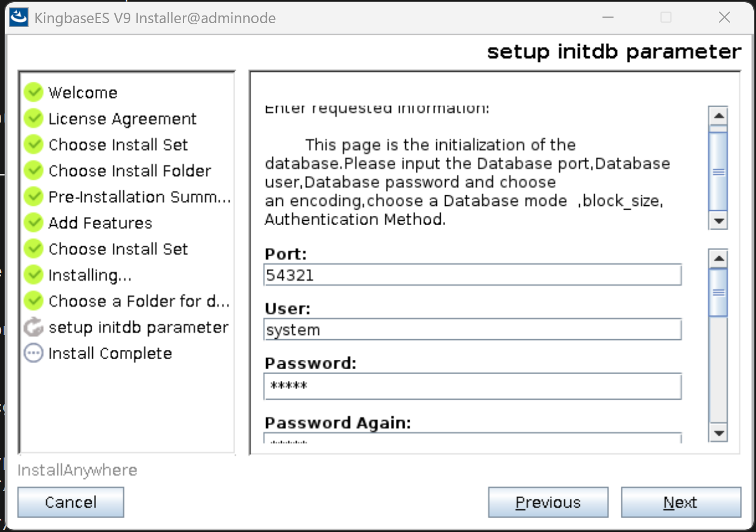This screenshot has width=756, height=532.
Task: Click the form panel scroll down arrow
Action: point(718,433)
